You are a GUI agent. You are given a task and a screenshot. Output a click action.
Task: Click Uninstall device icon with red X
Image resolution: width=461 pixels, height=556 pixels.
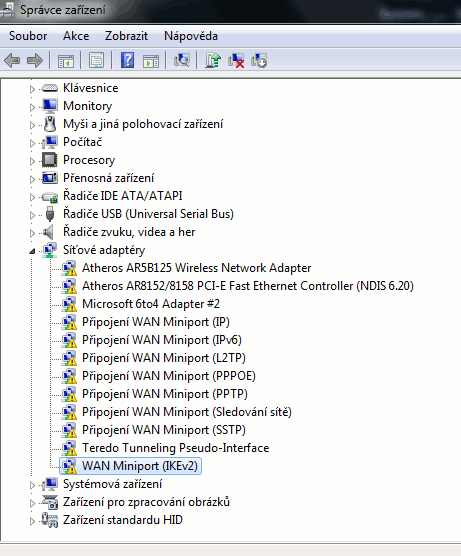[236, 60]
